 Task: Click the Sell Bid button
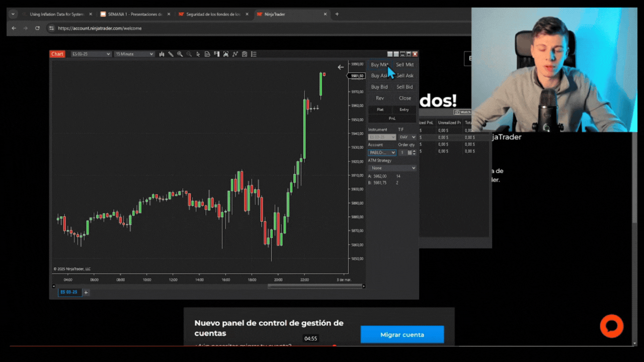click(405, 87)
